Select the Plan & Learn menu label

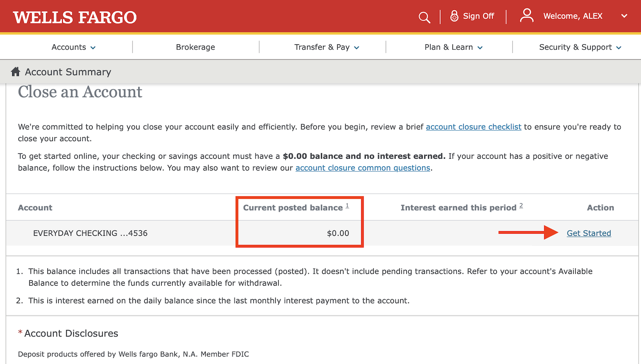coord(449,47)
